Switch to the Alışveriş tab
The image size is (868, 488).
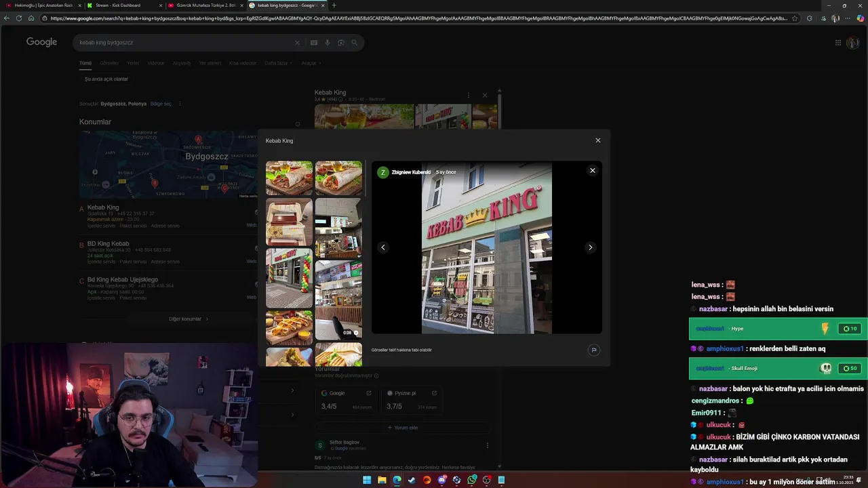tap(182, 63)
